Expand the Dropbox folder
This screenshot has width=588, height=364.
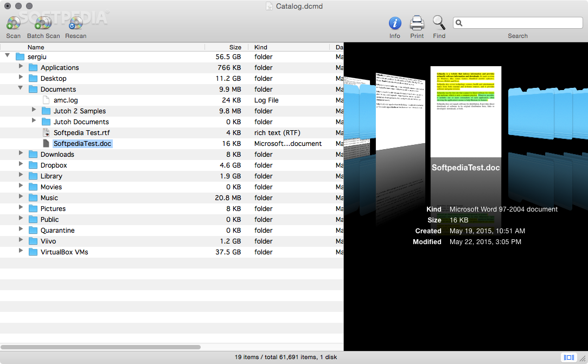pyautogui.click(x=21, y=164)
